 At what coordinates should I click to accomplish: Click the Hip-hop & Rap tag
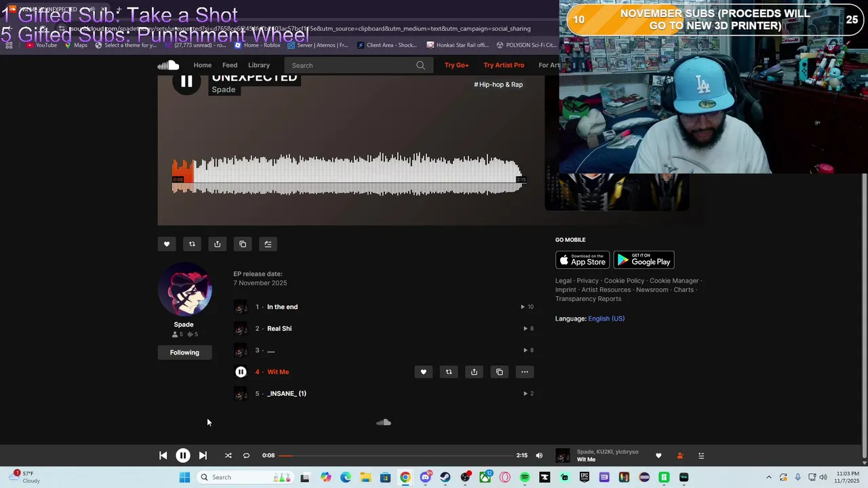498,85
